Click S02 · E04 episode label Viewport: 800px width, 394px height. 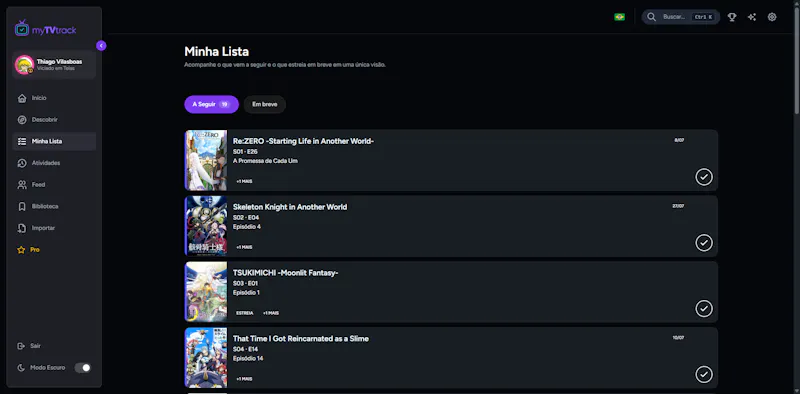(246, 217)
